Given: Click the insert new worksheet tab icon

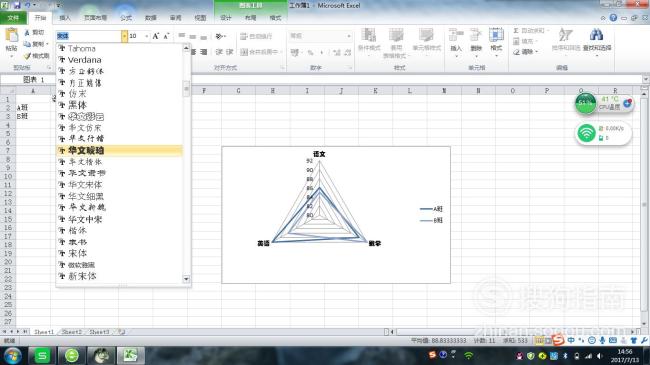Looking at the screenshot, I should pos(121,332).
